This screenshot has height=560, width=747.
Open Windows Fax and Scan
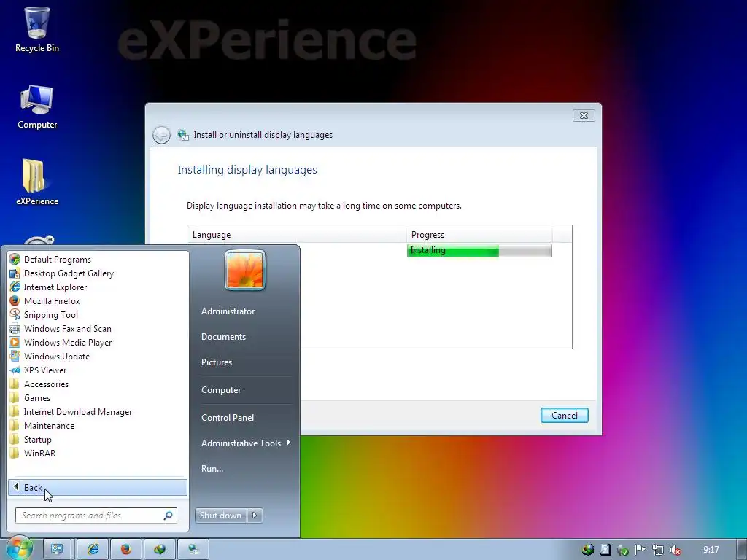pos(67,329)
